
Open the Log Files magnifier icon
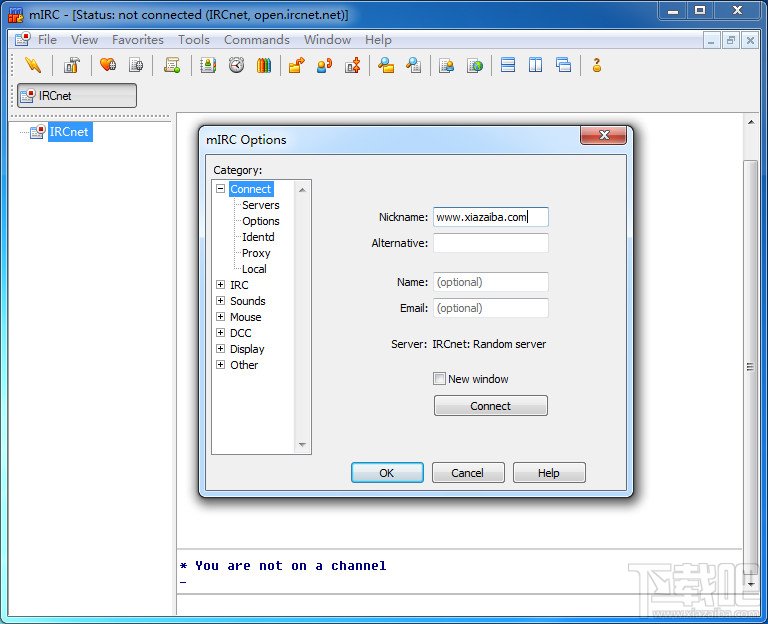(414, 65)
